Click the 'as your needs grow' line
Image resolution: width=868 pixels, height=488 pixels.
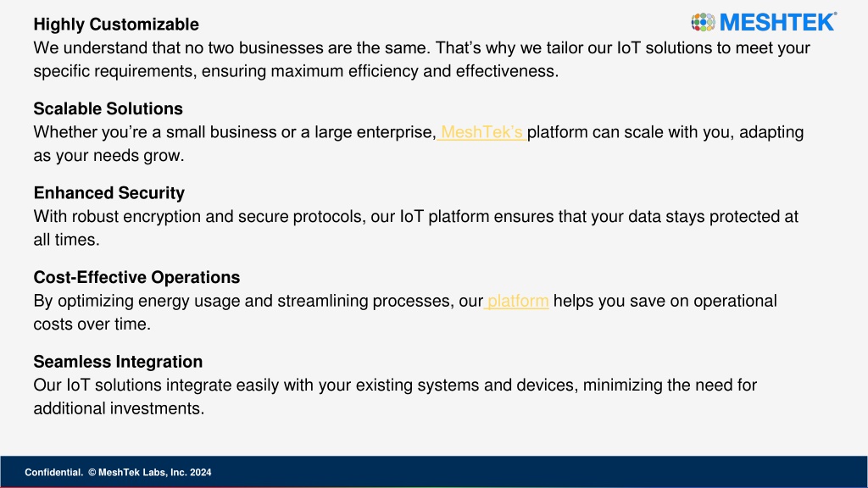tap(108, 156)
